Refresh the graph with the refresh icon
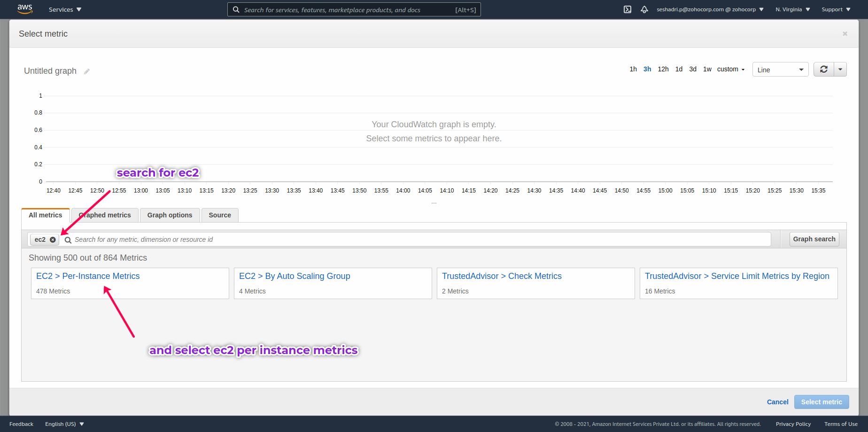868x432 pixels. [x=824, y=69]
